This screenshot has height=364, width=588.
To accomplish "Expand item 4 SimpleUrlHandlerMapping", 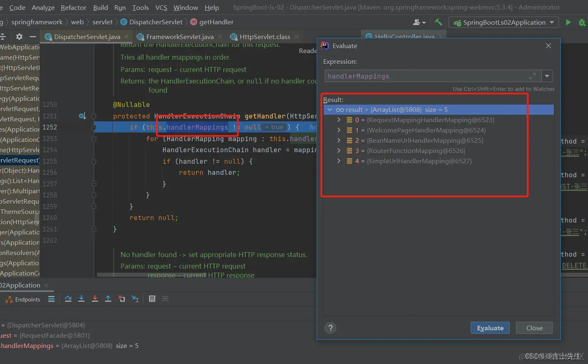I will pyautogui.click(x=339, y=161).
